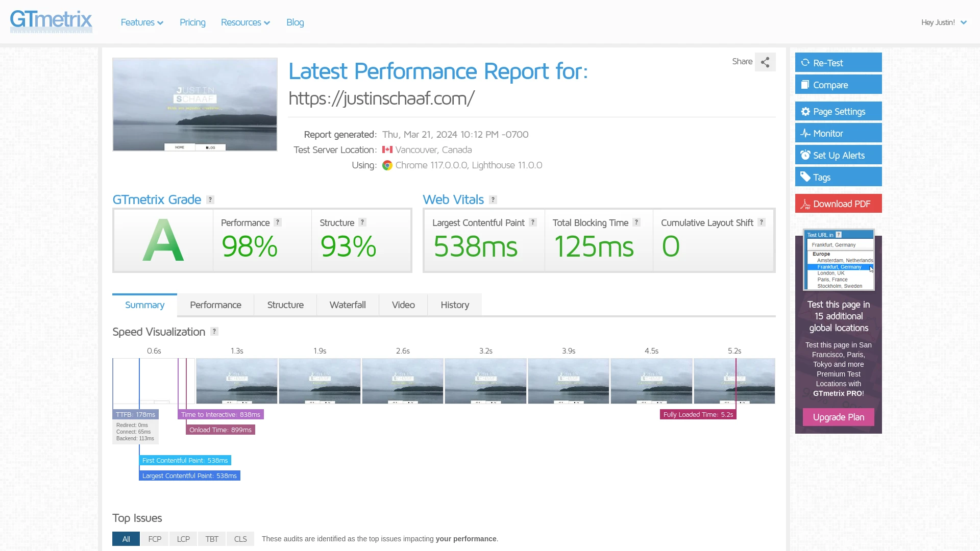The height and width of the screenshot is (551, 980).
Task: Click Largest Contentful Paint 538ms timeline label
Action: pyautogui.click(x=189, y=475)
